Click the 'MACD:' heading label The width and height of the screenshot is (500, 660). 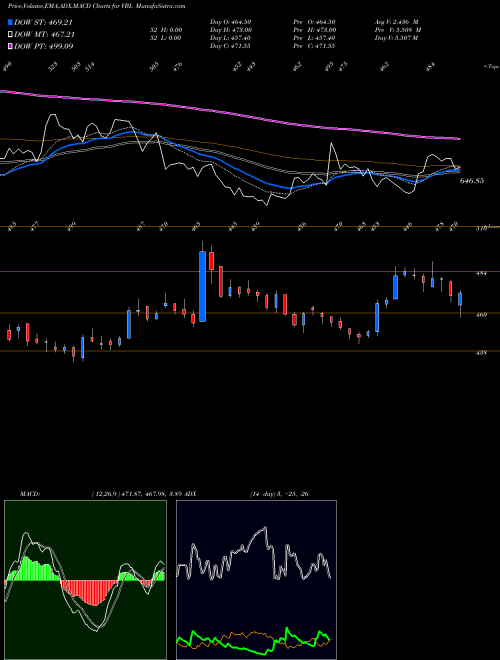30,494
